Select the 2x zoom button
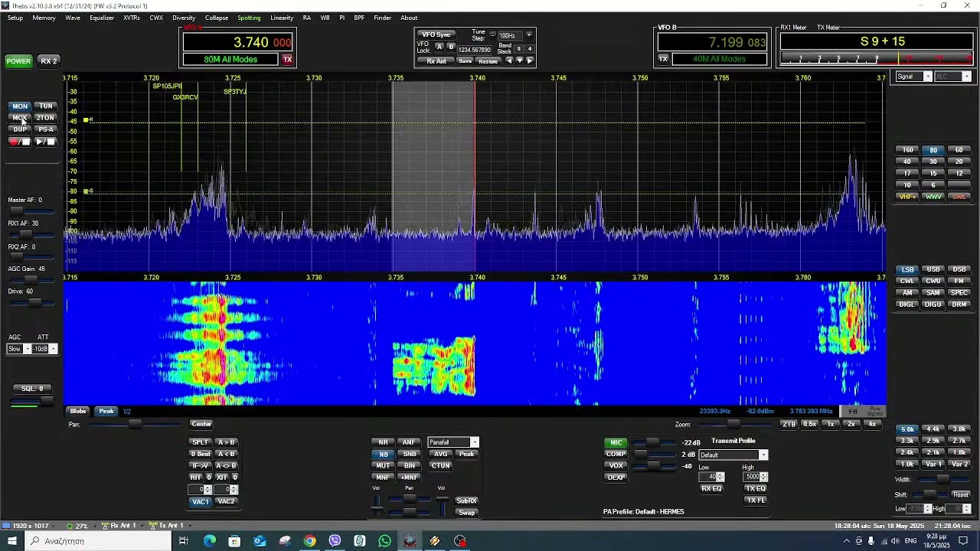 coord(851,424)
